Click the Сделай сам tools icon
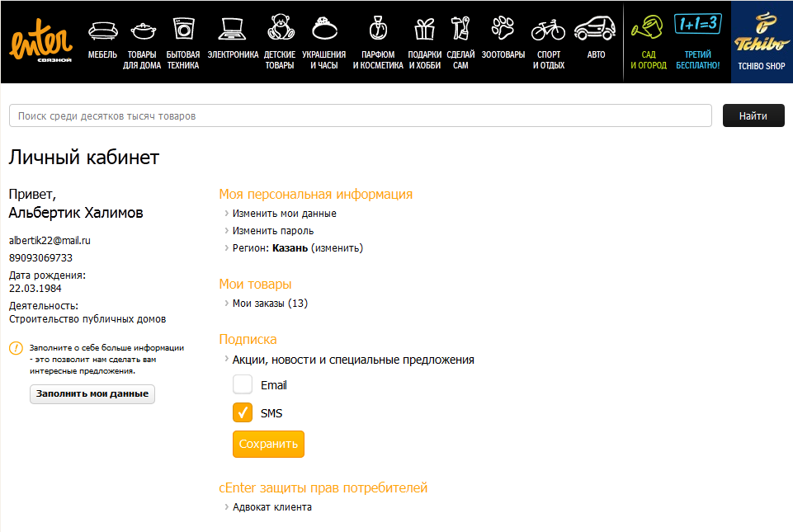The width and height of the screenshot is (793, 532). 460,28
